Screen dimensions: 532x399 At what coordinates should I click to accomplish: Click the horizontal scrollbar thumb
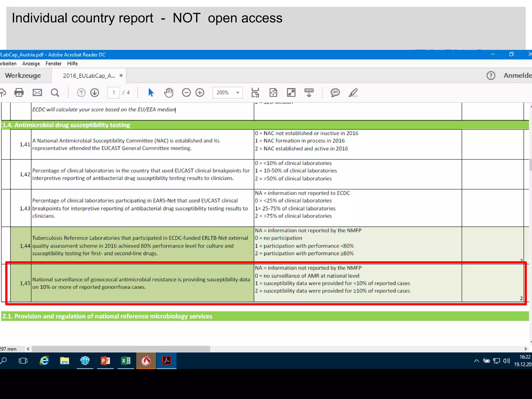coord(121,349)
